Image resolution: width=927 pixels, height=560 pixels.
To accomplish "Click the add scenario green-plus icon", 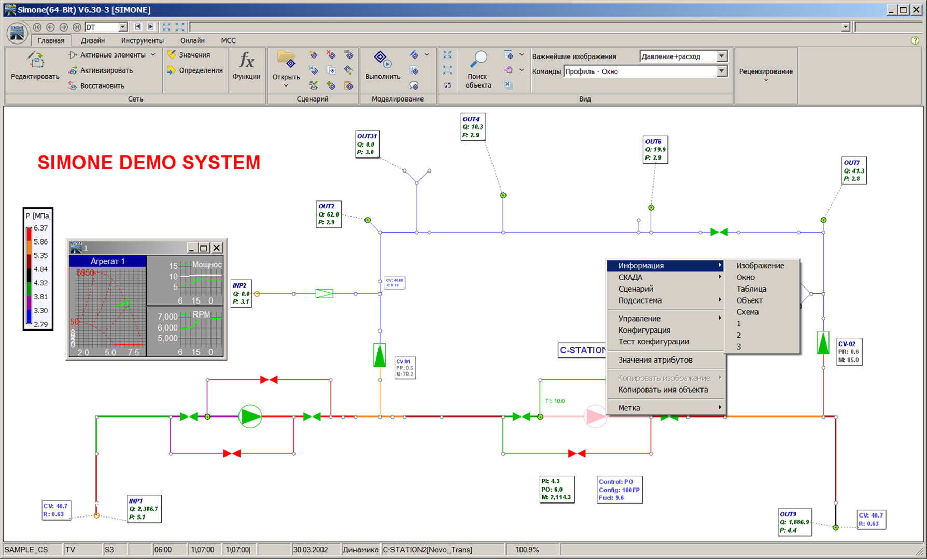I will tap(331, 85).
